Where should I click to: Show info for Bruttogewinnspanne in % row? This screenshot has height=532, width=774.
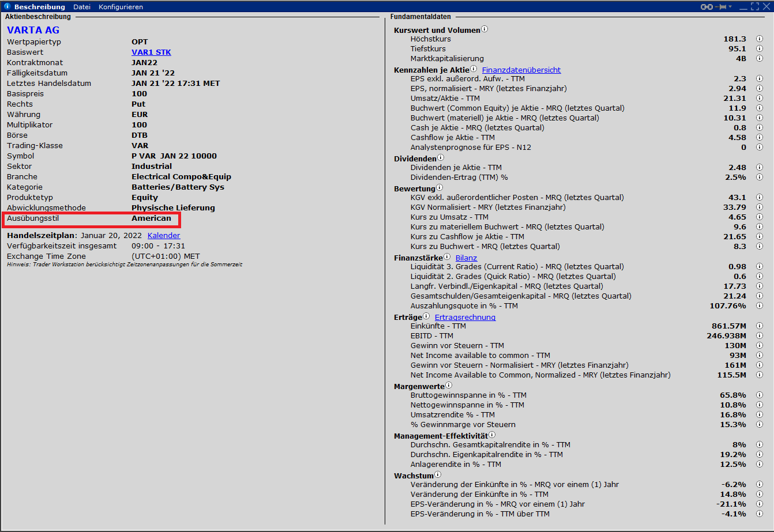click(x=760, y=395)
